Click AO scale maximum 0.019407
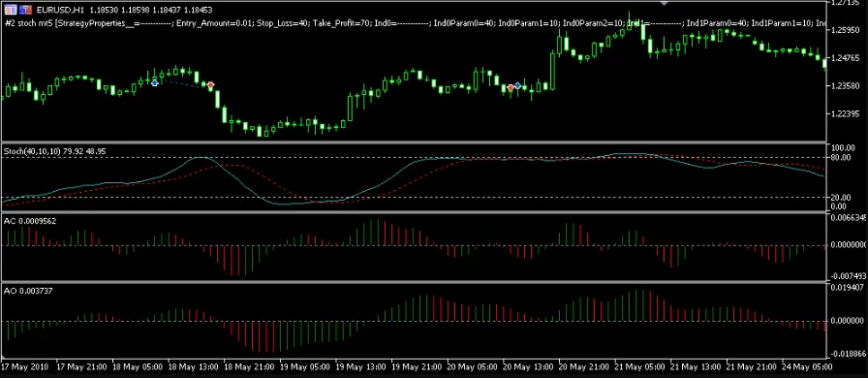The image size is (868, 378). tap(848, 287)
